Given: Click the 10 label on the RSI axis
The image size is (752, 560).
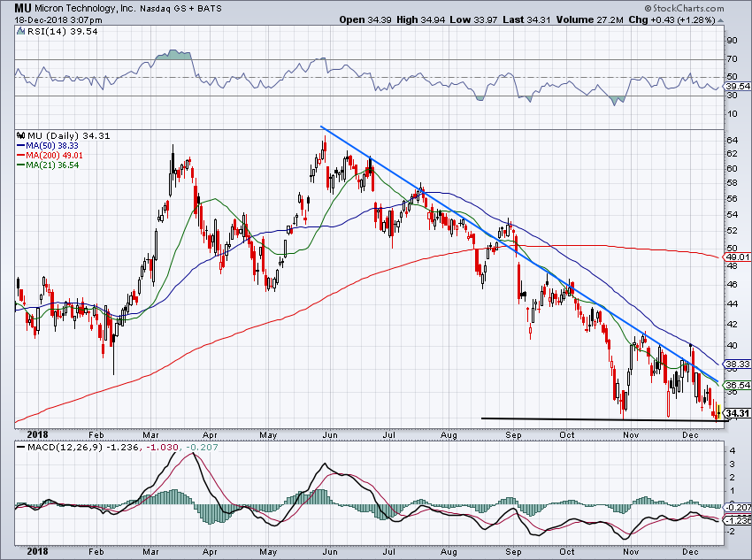Looking at the screenshot, I should pyautogui.click(x=732, y=113).
